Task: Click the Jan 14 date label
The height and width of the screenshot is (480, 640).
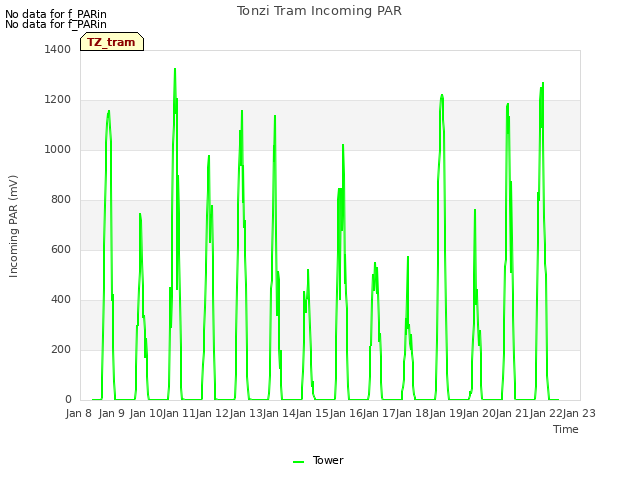Action: tap(279, 413)
